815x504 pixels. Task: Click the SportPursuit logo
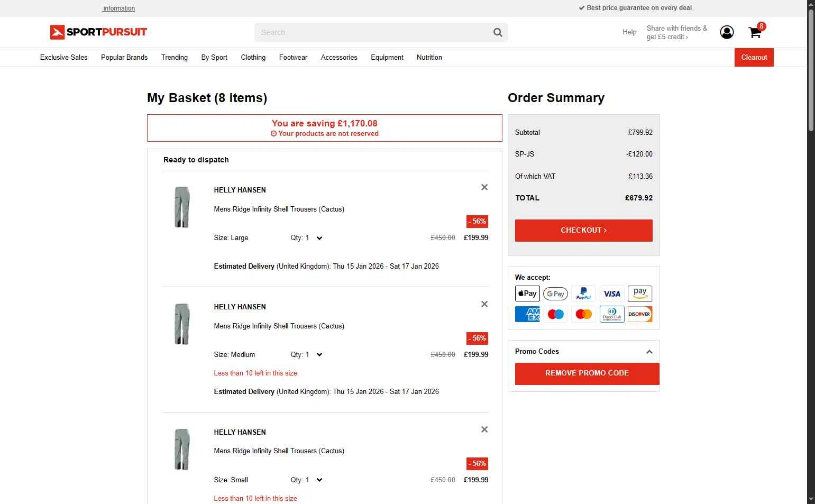point(98,32)
